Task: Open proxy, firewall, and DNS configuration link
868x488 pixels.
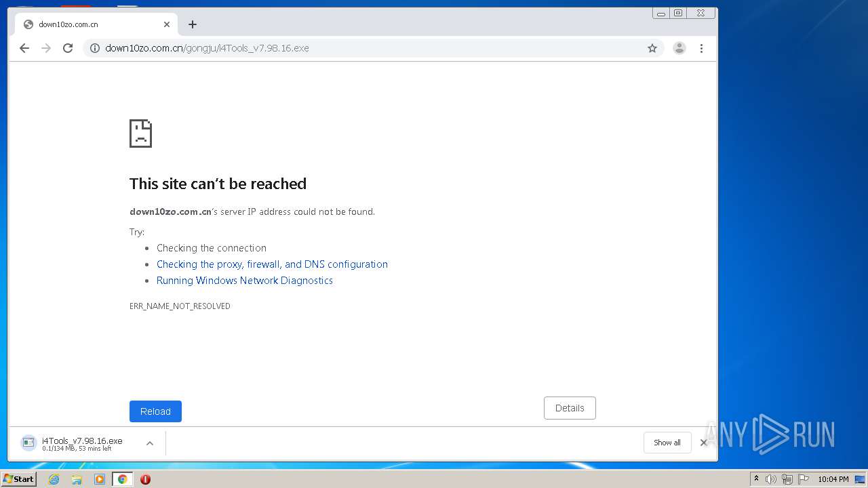Action: (272, 264)
